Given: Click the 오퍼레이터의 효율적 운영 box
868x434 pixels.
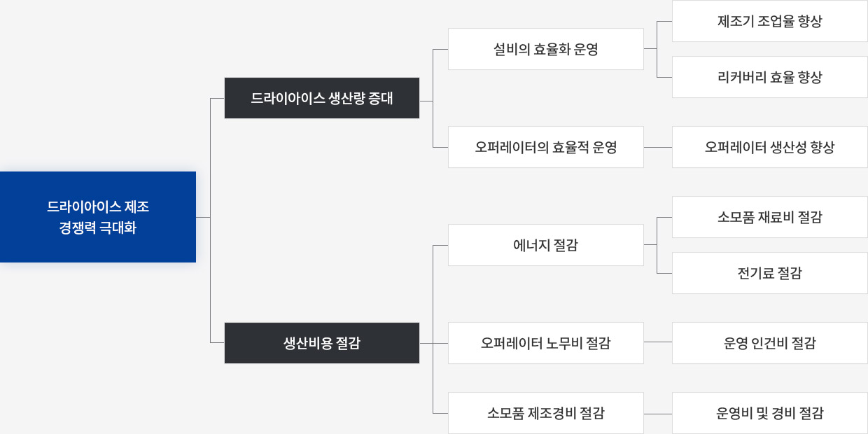Looking at the screenshot, I should (x=546, y=147).
